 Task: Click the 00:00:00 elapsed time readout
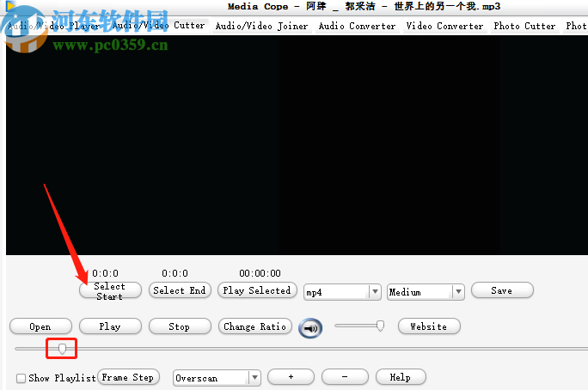click(x=260, y=273)
